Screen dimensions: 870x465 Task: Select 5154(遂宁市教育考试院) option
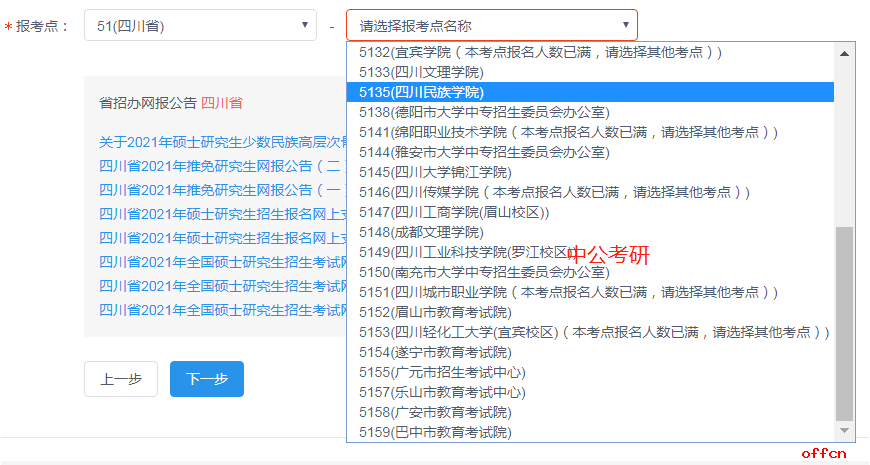coord(434,352)
